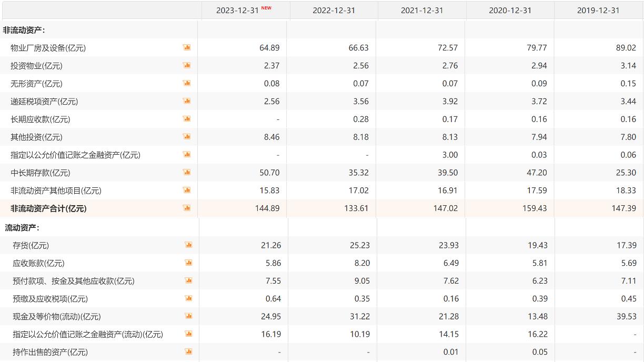Click value 25.23 in 存货 row
Viewport: 644px width, 362px height.
360,246
